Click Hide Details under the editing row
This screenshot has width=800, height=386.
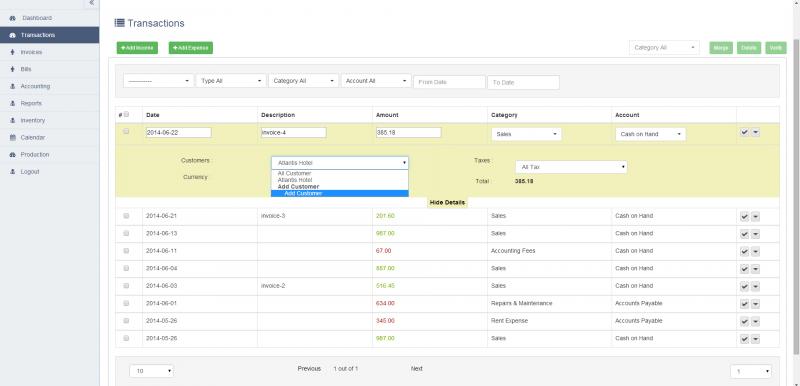tap(447, 202)
